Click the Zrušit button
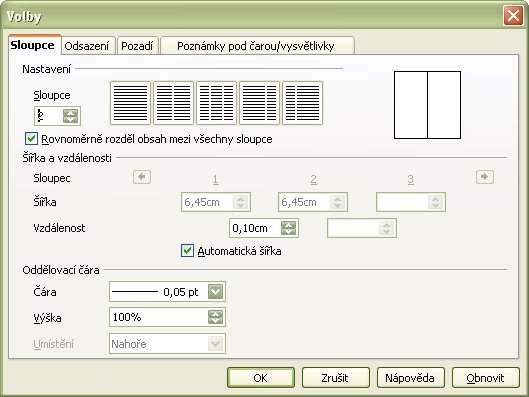Image resolution: width=529 pixels, height=397 pixels. tap(336, 378)
